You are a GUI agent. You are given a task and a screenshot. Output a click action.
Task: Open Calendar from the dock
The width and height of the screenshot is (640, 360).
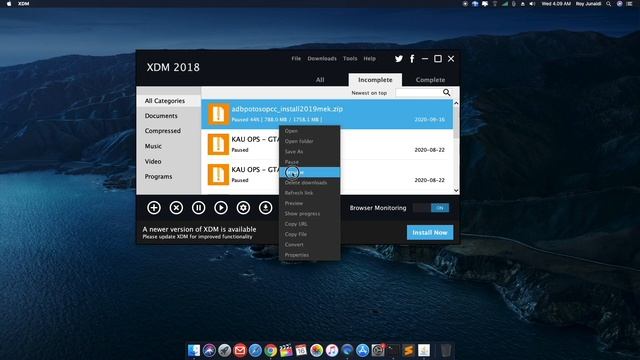click(301, 350)
